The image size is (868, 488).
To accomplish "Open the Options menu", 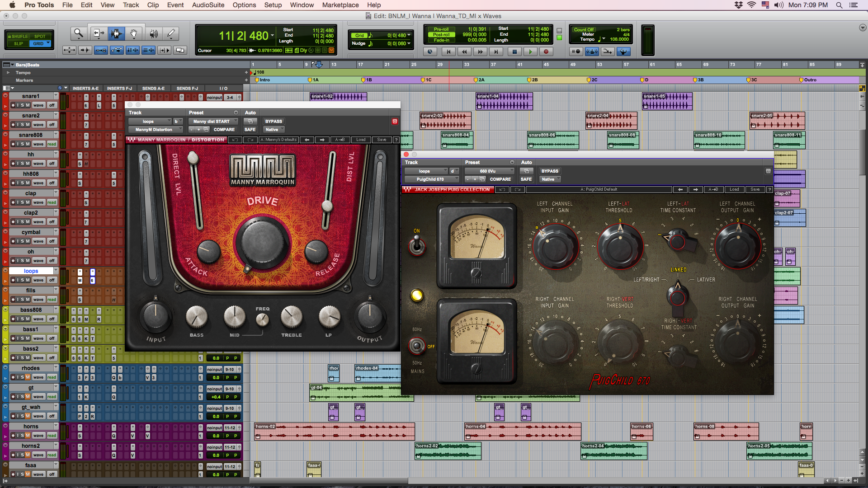I will 244,5.
